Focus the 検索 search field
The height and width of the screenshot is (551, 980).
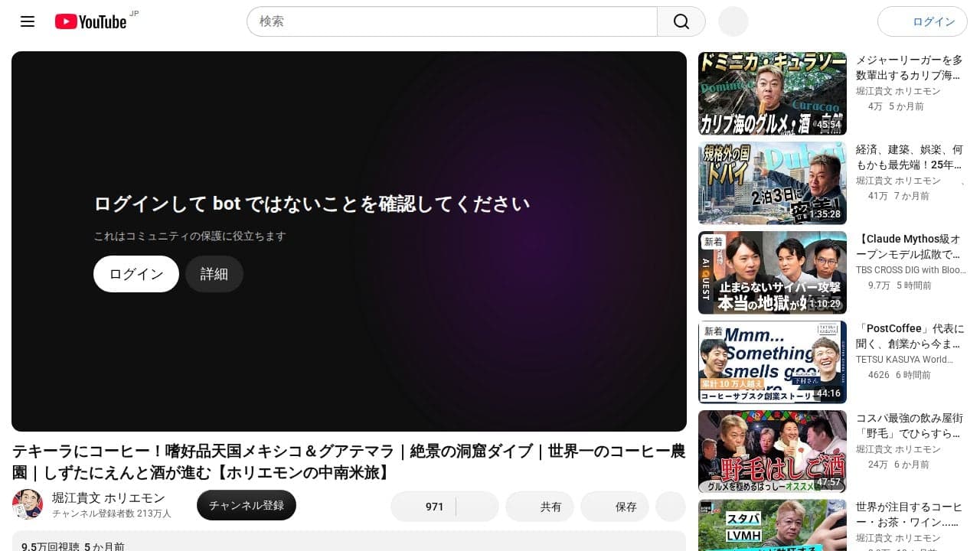click(452, 21)
